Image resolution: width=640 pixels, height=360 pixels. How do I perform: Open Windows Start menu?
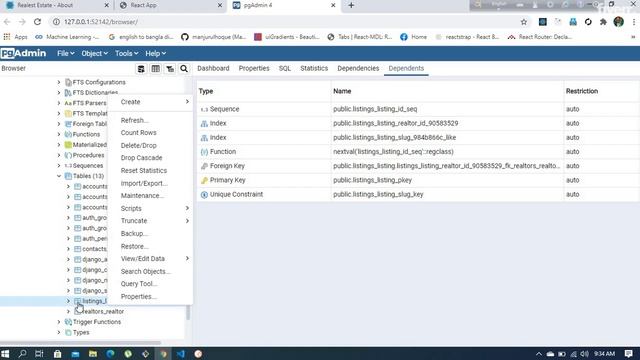tap(5, 354)
